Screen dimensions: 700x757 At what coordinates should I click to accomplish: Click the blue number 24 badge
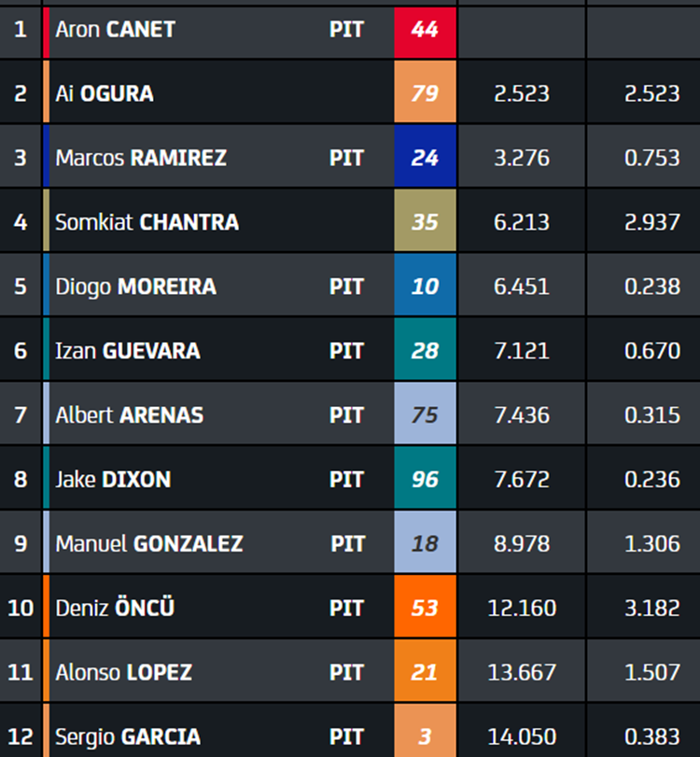click(x=425, y=156)
